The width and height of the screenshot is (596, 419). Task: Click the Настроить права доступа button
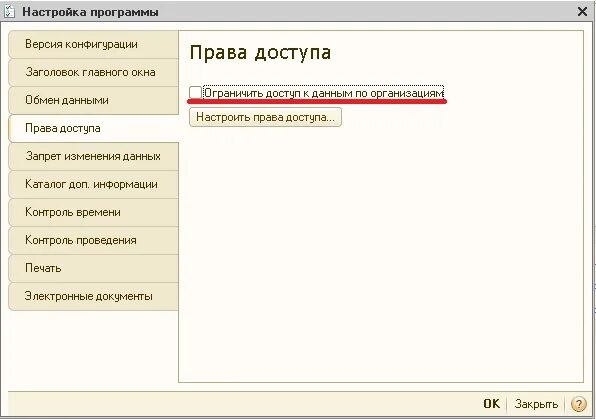[265, 117]
